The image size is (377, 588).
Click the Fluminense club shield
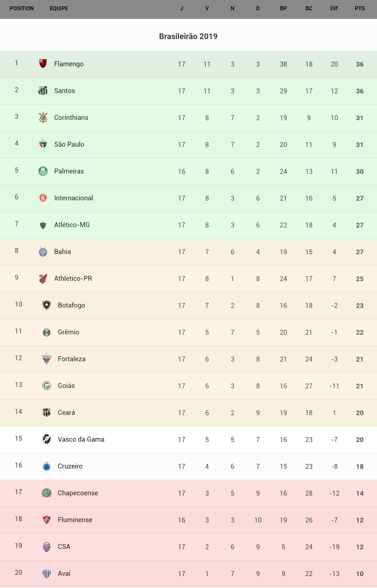click(47, 520)
